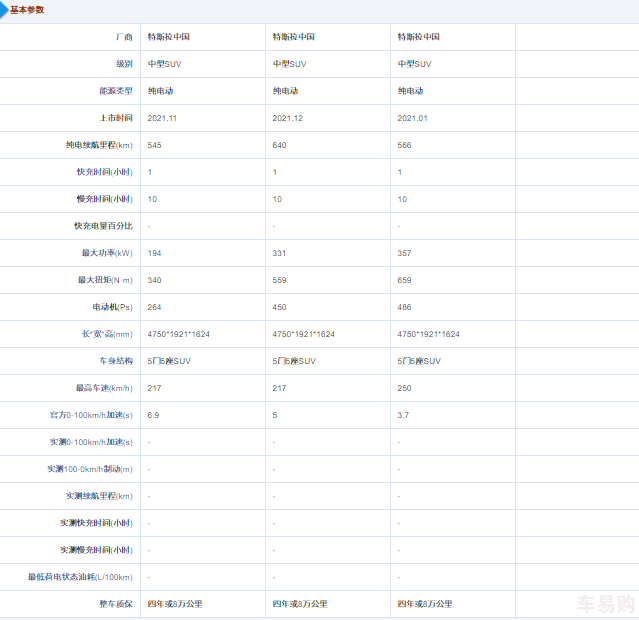639x620 pixels.
Task: Select the 电动机(Ps) row label
Action: (112, 307)
